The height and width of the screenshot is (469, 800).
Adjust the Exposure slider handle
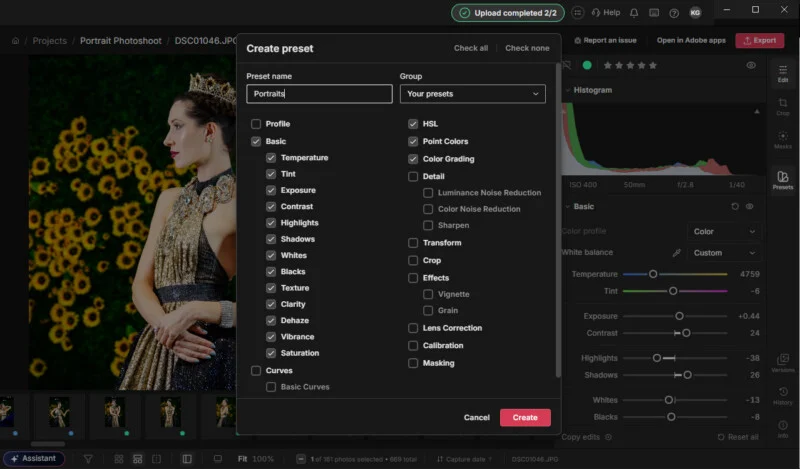click(x=679, y=316)
